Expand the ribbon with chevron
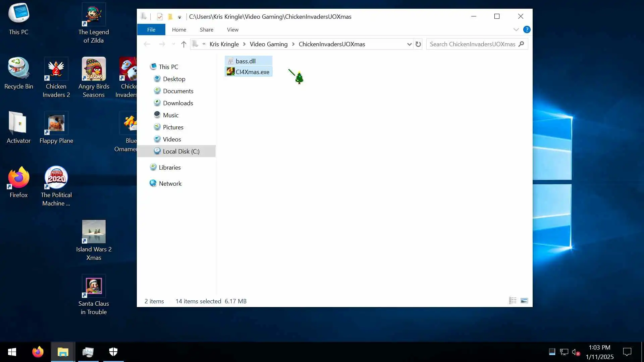Viewport: 644px width, 362px height. click(x=516, y=29)
